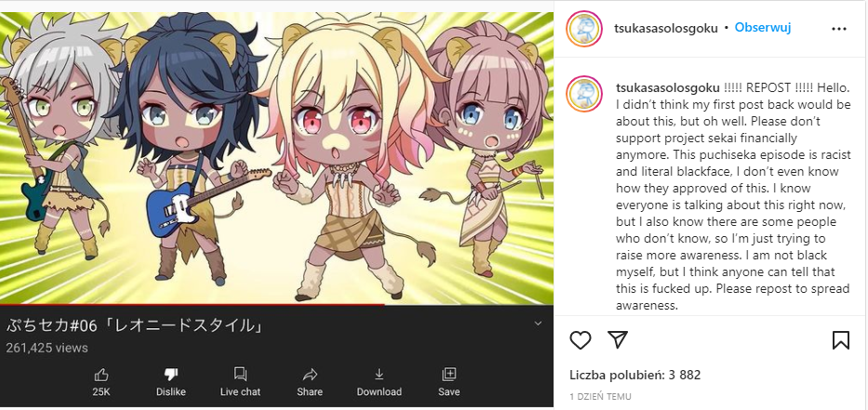Click the thumbs-down Dislike icon
Viewport: 868px width, 410px height.
click(170, 376)
